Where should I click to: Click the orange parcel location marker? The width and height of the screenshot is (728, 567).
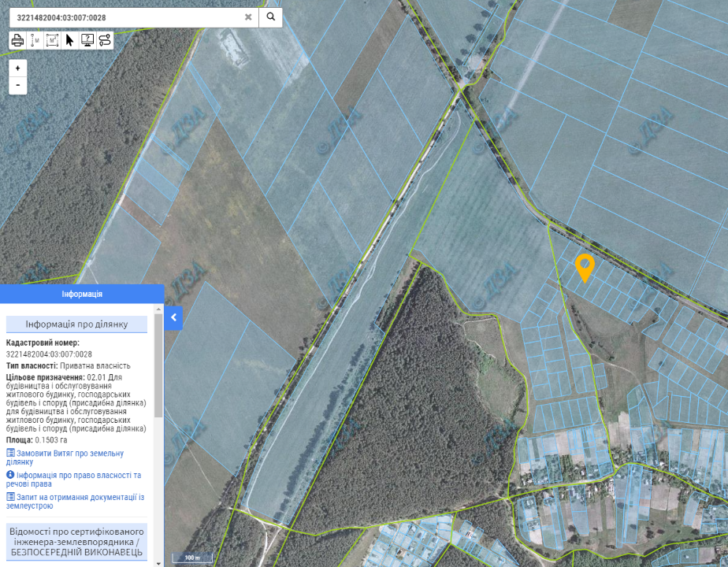click(x=585, y=268)
